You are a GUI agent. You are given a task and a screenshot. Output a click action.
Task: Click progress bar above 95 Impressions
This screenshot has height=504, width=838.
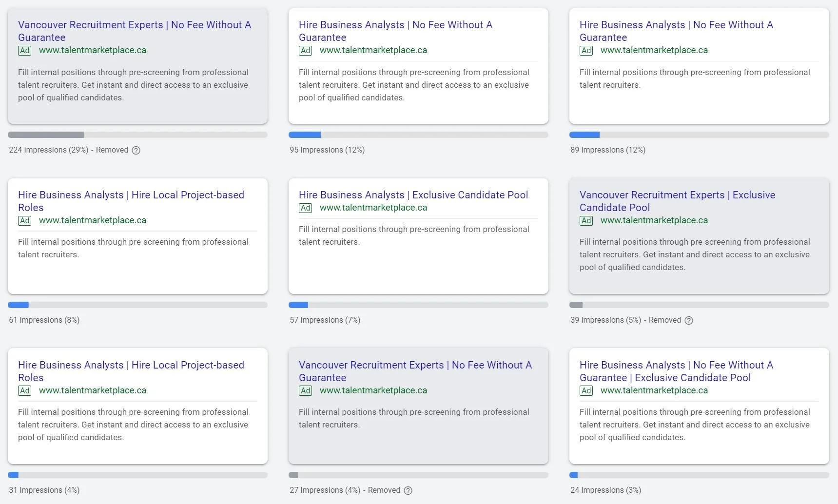pos(418,135)
